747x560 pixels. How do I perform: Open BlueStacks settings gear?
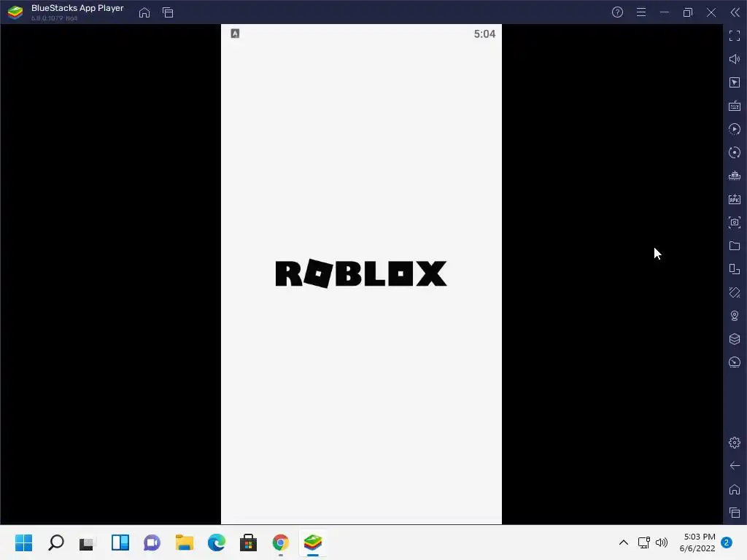735,443
